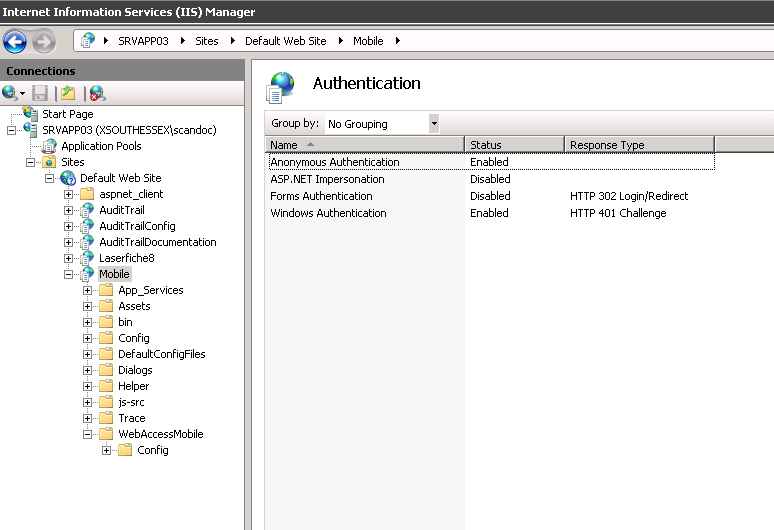The width and height of the screenshot is (774, 530).
Task: Click the Laserfiche8 application icon in tree
Action: point(87,258)
